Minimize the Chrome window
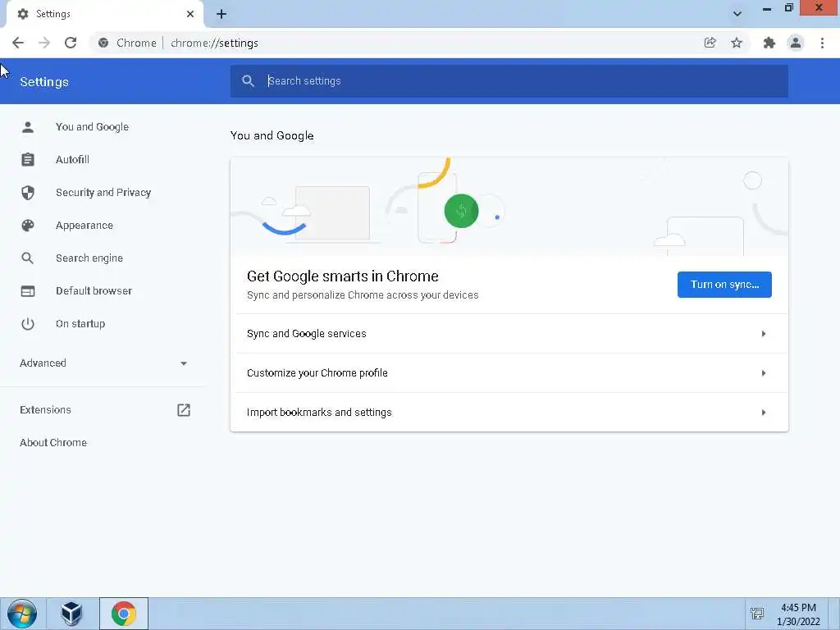840x630 pixels. pyautogui.click(x=767, y=8)
